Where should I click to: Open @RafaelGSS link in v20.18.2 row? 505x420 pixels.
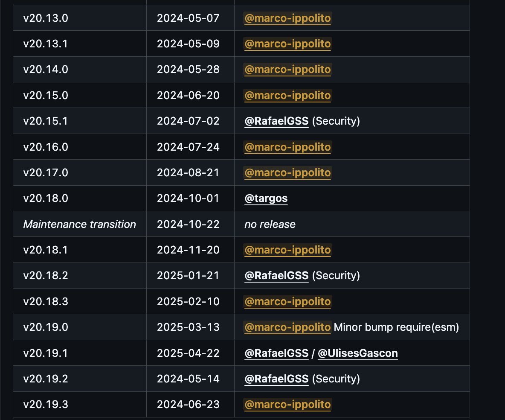coord(276,276)
